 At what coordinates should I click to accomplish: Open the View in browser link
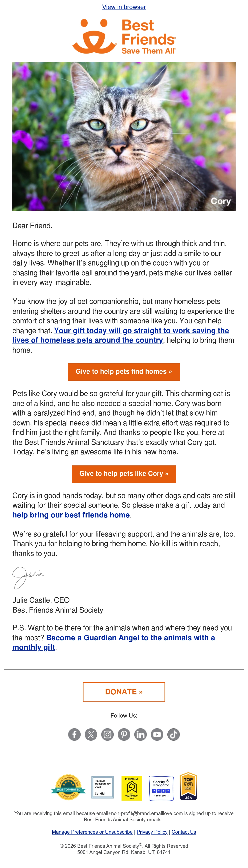coord(124,7)
